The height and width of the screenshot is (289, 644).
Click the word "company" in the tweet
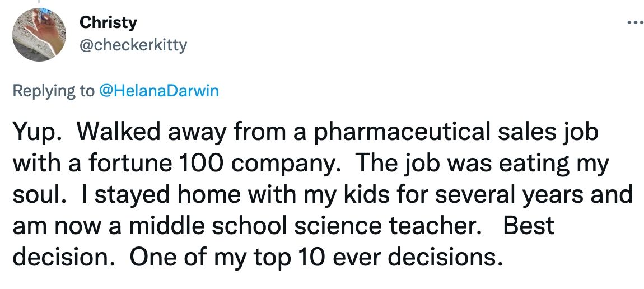point(278,164)
